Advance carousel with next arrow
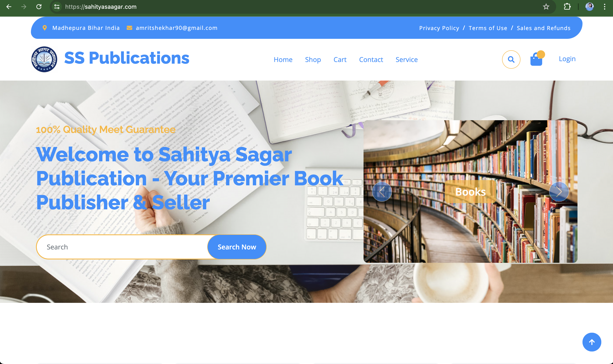This screenshot has height=364, width=613. (x=559, y=192)
